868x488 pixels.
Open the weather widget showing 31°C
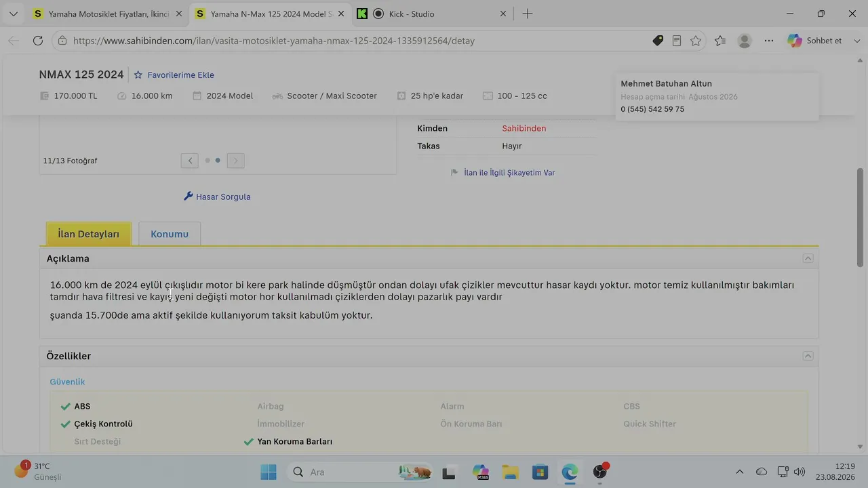pyautogui.click(x=38, y=471)
